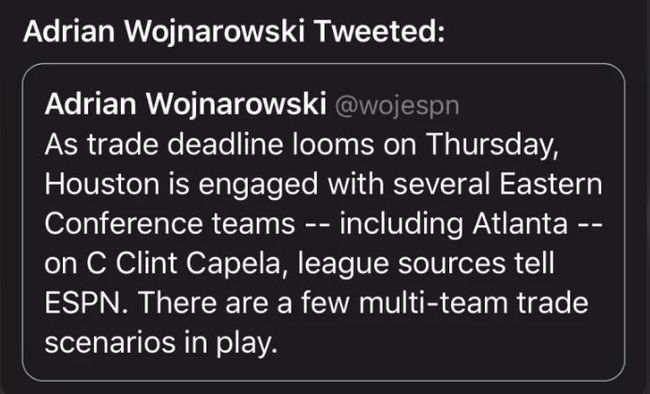Click 'Clint Capela' in the tweet text
This screenshot has height=394, width=650.
(198, 263)
